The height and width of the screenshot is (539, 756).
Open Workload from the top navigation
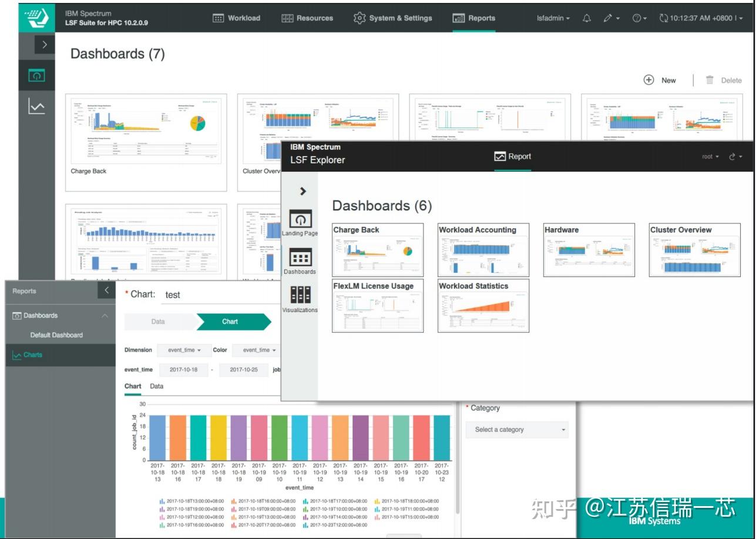237,18
